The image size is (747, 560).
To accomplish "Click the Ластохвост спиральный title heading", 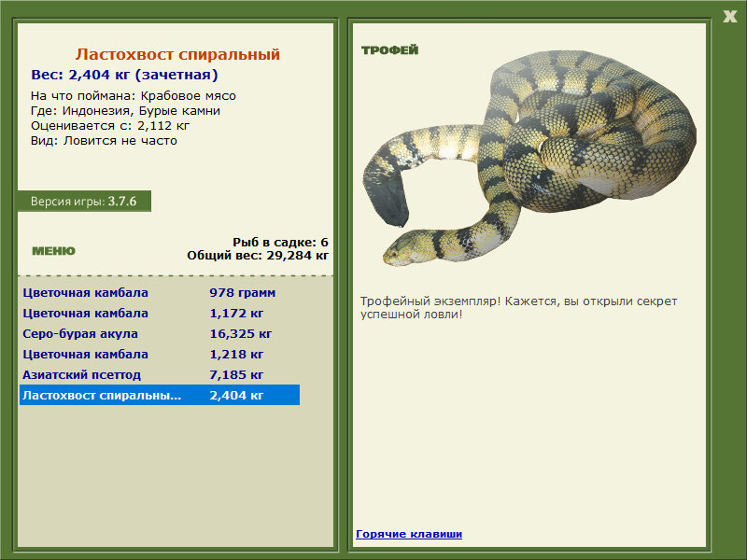I will click(x=177, y=54).
